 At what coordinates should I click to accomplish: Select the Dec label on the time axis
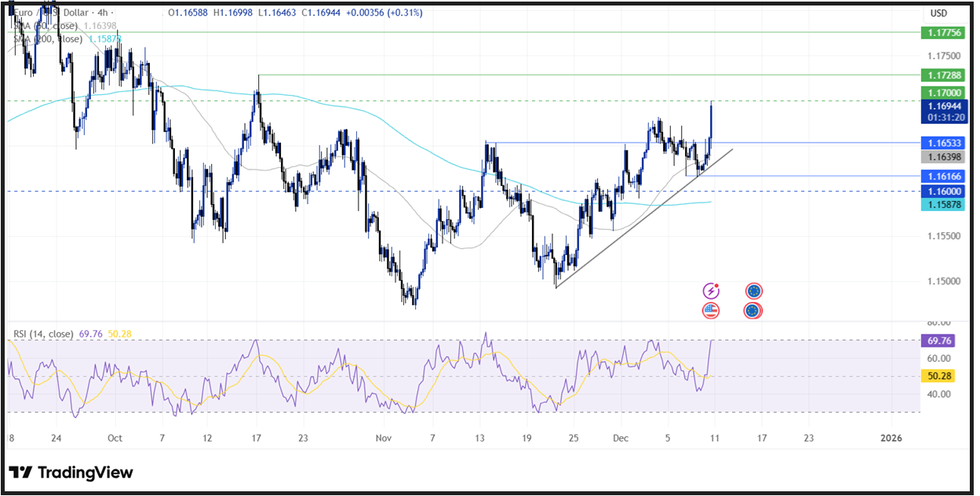click(x=620, y=439)
